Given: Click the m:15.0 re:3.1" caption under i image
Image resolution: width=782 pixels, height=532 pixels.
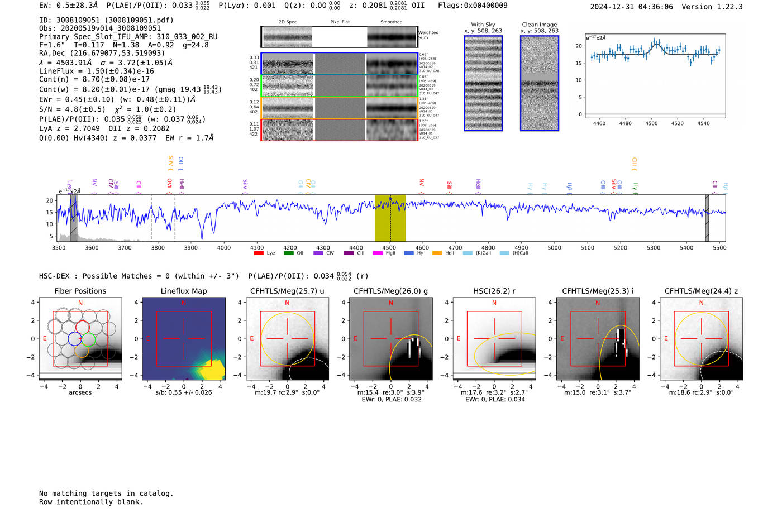Looking at the screenshot, I should (x=598, y=392).
